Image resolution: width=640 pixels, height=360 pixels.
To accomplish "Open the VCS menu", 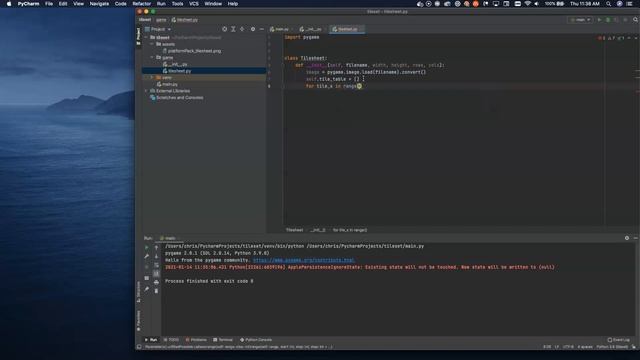I will 194,4.
